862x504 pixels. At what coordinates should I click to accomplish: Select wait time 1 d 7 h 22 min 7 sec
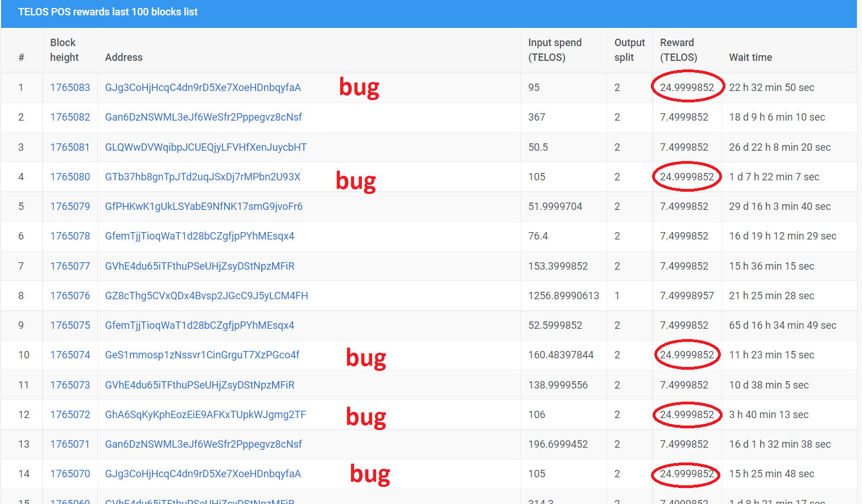pos(774,177)
